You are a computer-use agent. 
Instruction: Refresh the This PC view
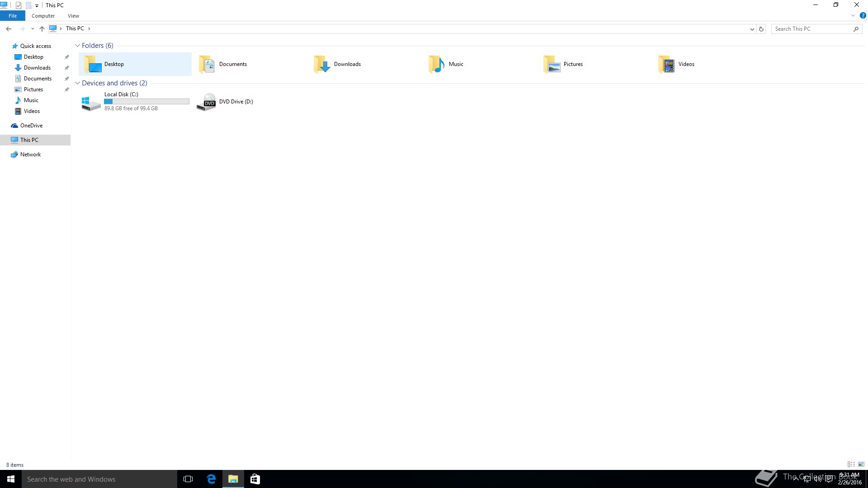[761, 29]
